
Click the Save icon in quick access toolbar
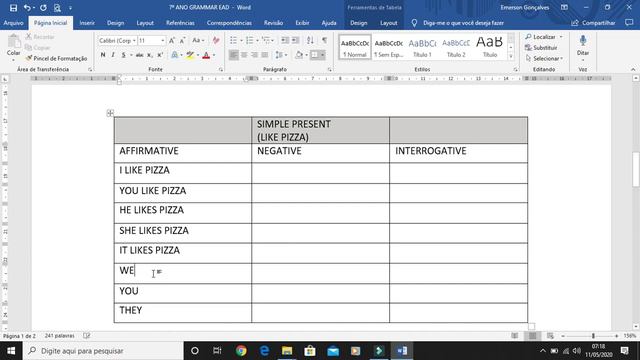(13, 8)
